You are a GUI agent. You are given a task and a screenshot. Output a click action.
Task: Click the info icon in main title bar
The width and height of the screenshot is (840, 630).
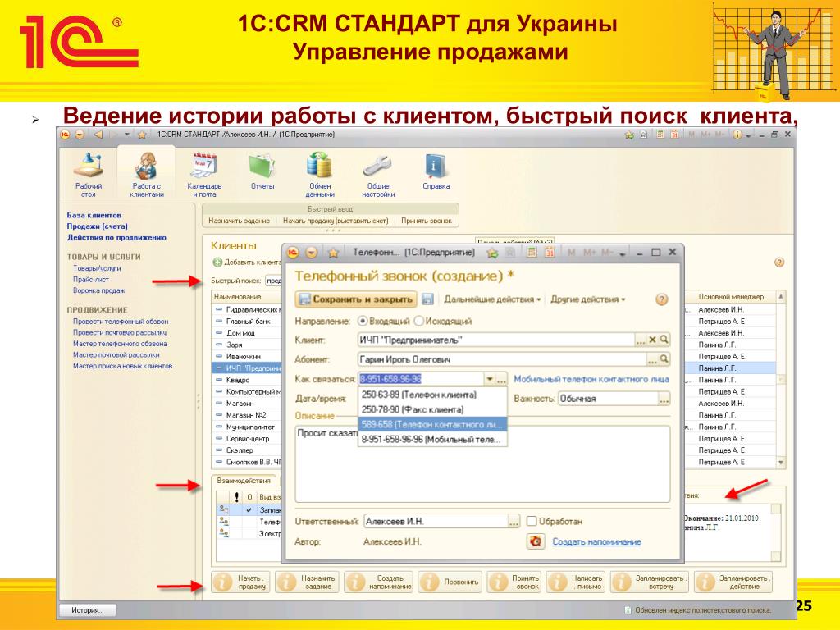pos(737,135)
